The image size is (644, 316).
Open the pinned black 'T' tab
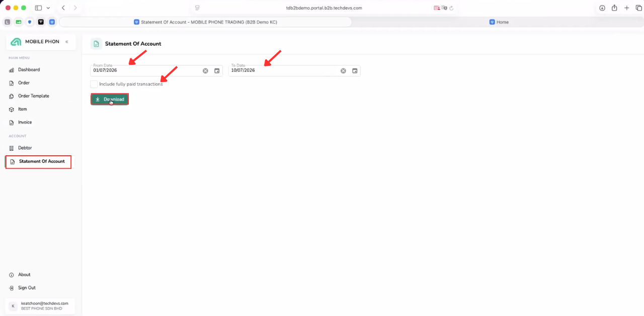[41, 22]
